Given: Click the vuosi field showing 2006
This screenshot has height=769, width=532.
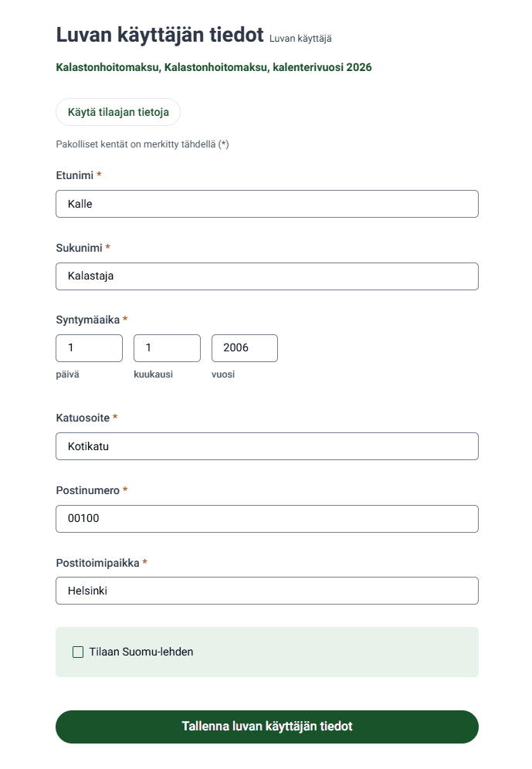Looking at the screenshot, I should click(x=244, y=348).
